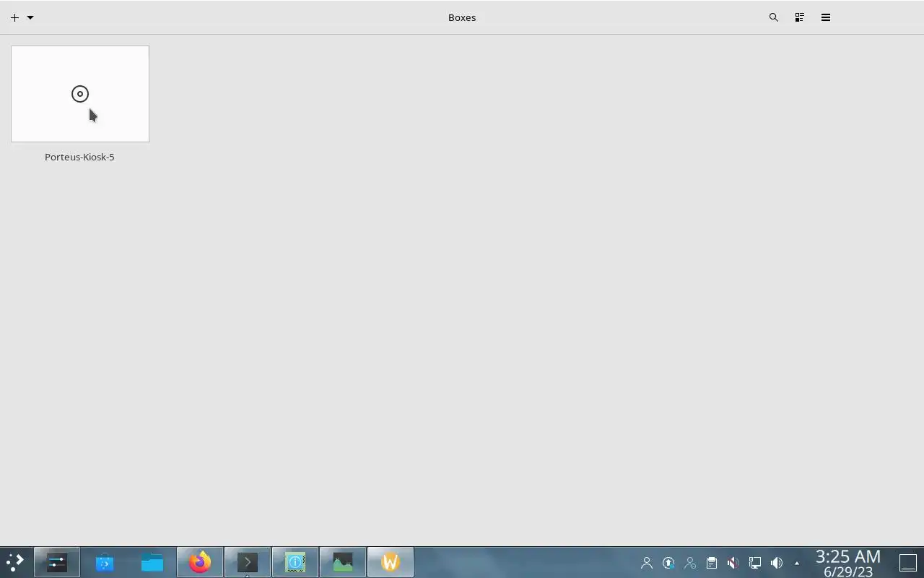Open the system monitor taskbar app
The height and width of the screenshot is (578, 924).
[343, 562]
